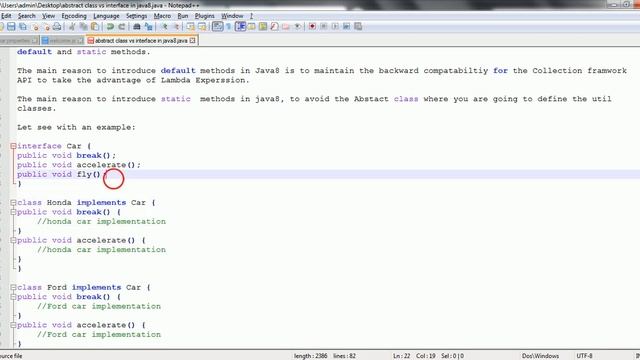Click the Synchronize Vertical Scrolling icon
Screen dimensions: 640x360
(x=191, y=27)
